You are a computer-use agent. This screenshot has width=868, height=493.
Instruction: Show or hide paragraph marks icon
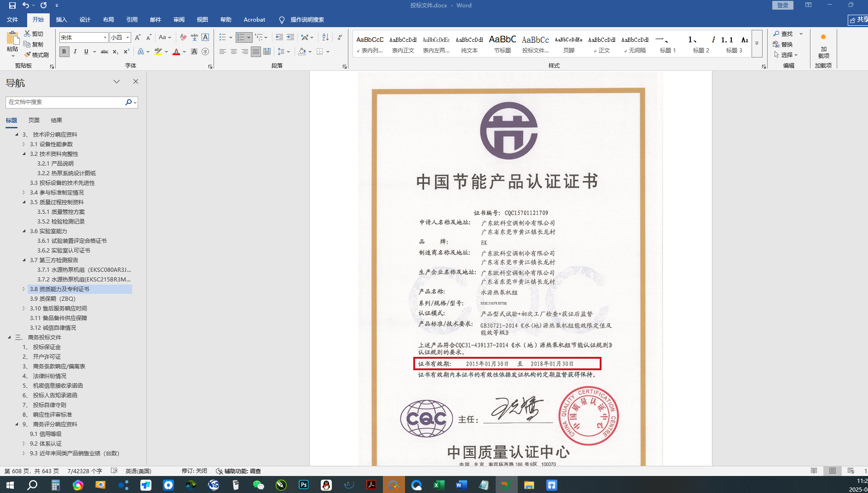coord(340,37)
